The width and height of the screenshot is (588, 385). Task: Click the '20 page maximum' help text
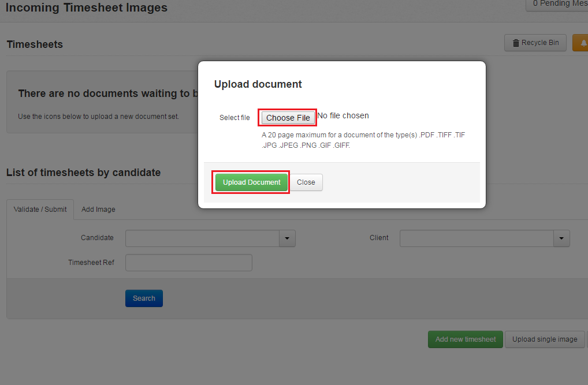coord(363,140)
